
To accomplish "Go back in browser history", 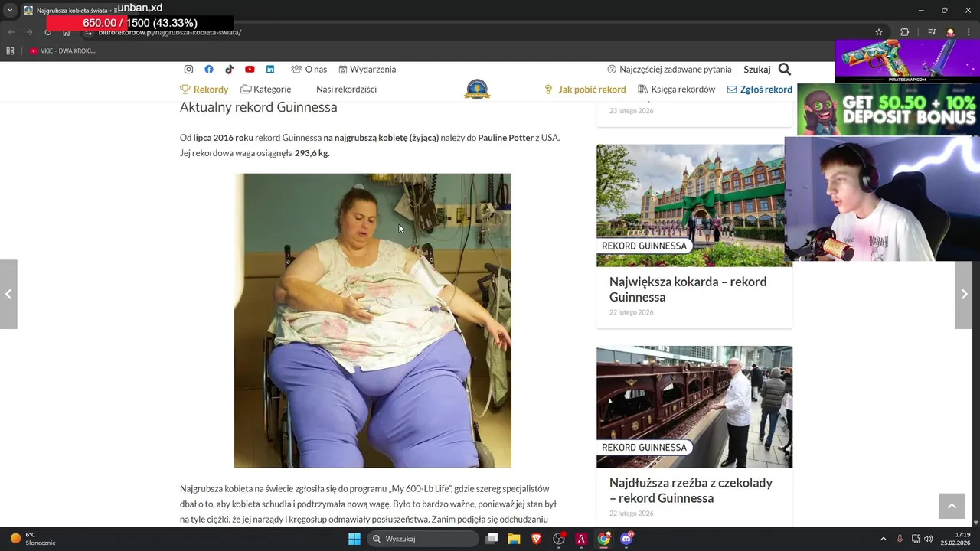I will click(x=10, y=32).
